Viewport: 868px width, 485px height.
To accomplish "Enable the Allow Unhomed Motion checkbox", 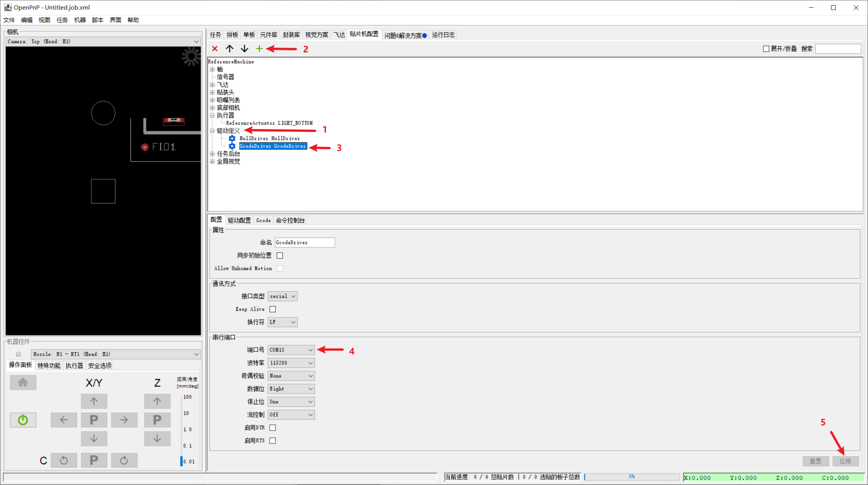I will (280, 268).
